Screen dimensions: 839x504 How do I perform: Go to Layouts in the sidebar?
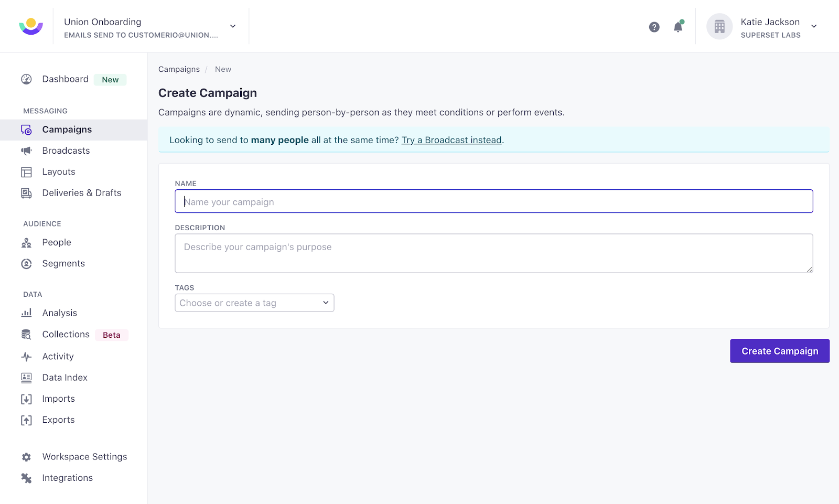click(x=59, y=171)
